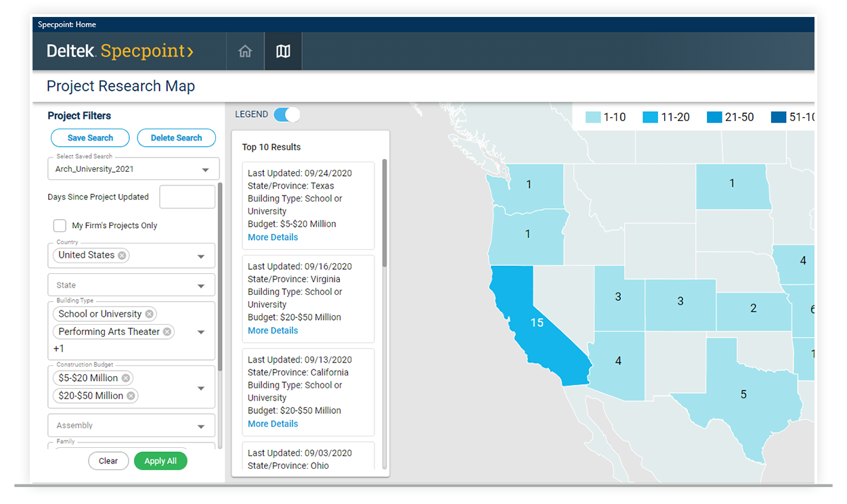Select the Home icon in the navigation bar

[244, 51]
